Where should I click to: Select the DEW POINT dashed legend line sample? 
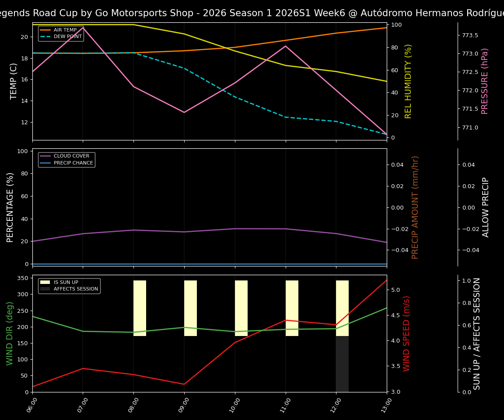[45, 36]
